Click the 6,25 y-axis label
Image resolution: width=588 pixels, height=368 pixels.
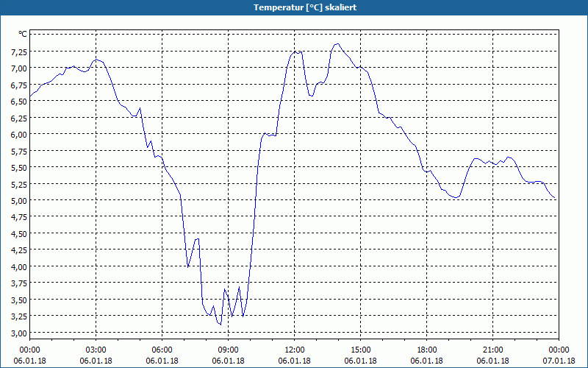pos(19,118)
